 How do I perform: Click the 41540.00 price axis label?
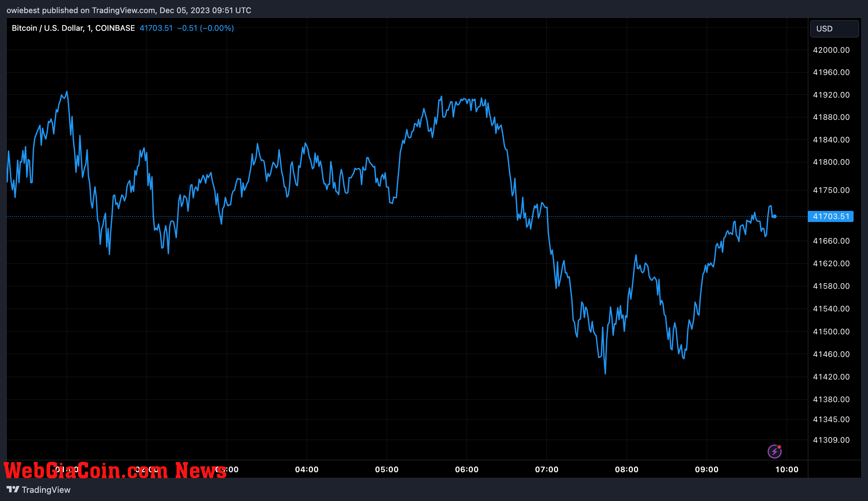831,309
